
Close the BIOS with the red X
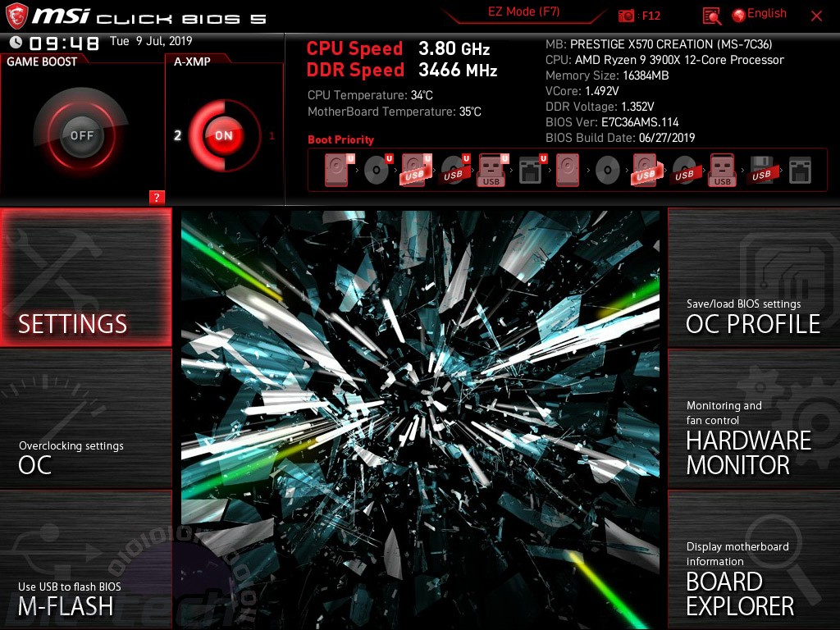816,16
